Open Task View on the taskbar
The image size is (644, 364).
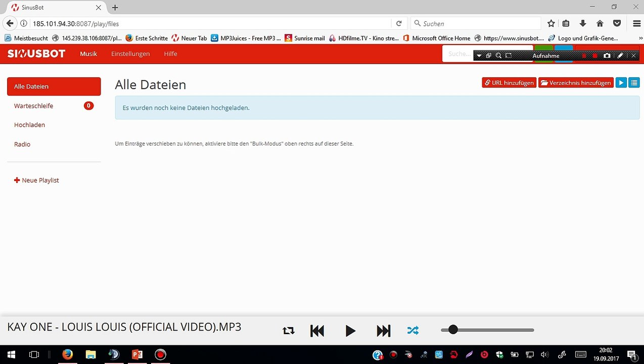click(34, 354)
